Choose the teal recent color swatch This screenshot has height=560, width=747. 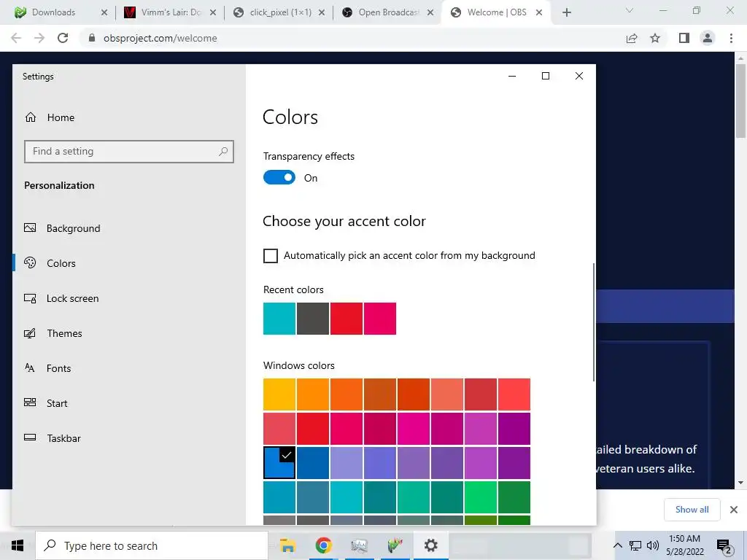[x=279, y=319]
